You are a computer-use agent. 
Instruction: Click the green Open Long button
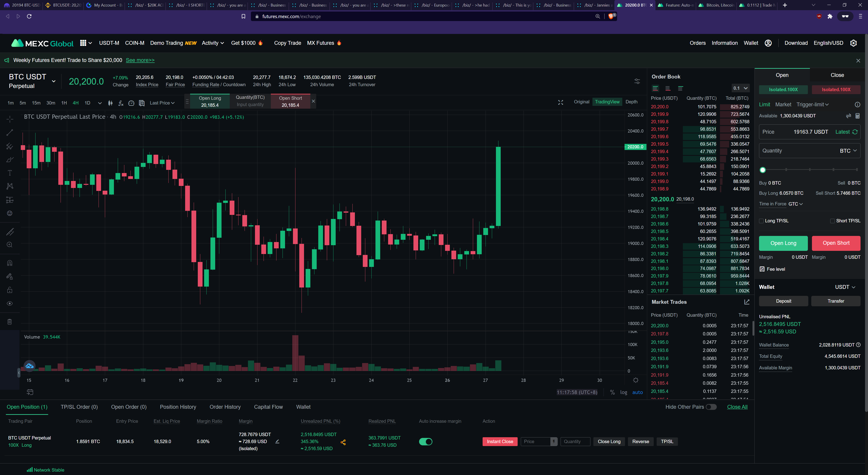(x=783, y=243)
